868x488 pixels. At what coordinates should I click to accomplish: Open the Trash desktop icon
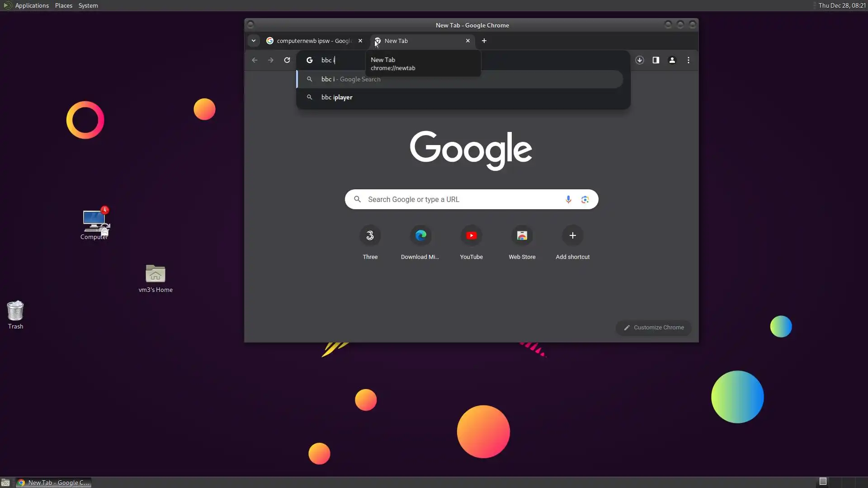coord(15,311)
